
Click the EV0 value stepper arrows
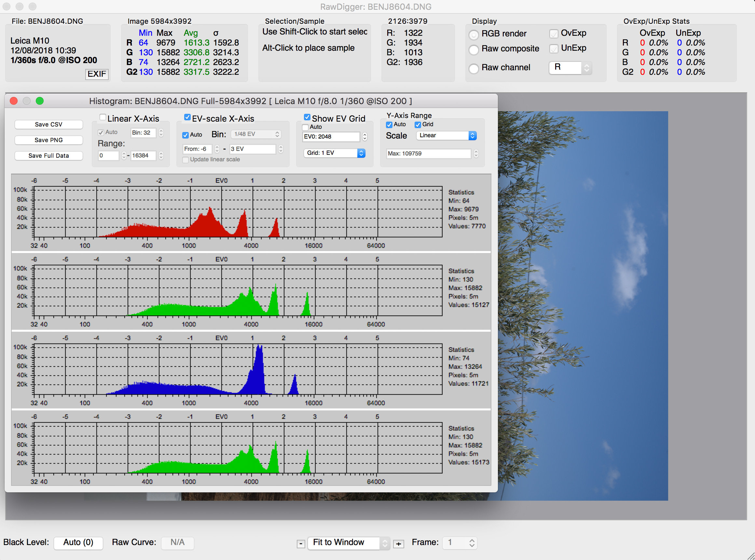364,137
